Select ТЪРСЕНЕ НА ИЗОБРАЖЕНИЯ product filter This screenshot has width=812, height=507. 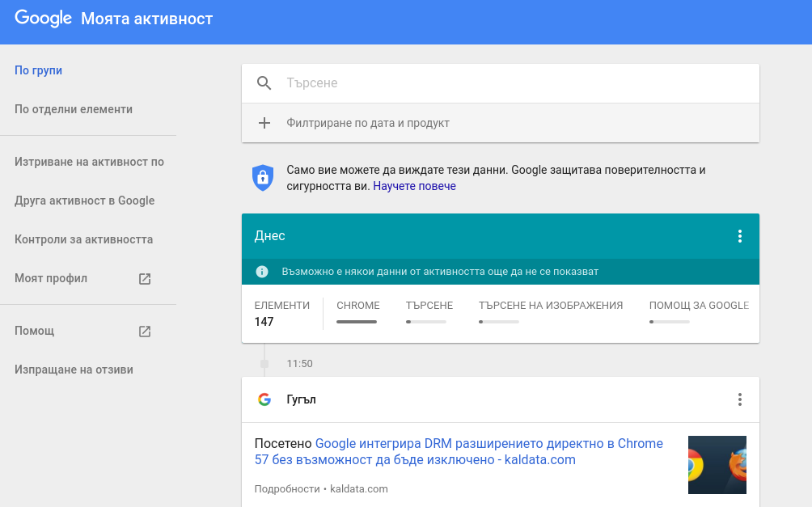coord(551,305)
